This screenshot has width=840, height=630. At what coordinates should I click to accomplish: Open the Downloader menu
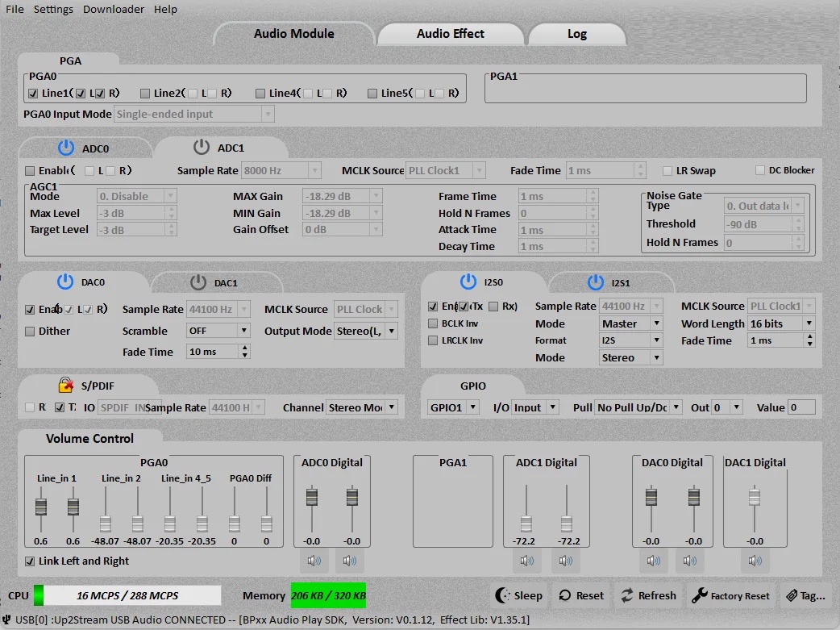click(114, 9)
